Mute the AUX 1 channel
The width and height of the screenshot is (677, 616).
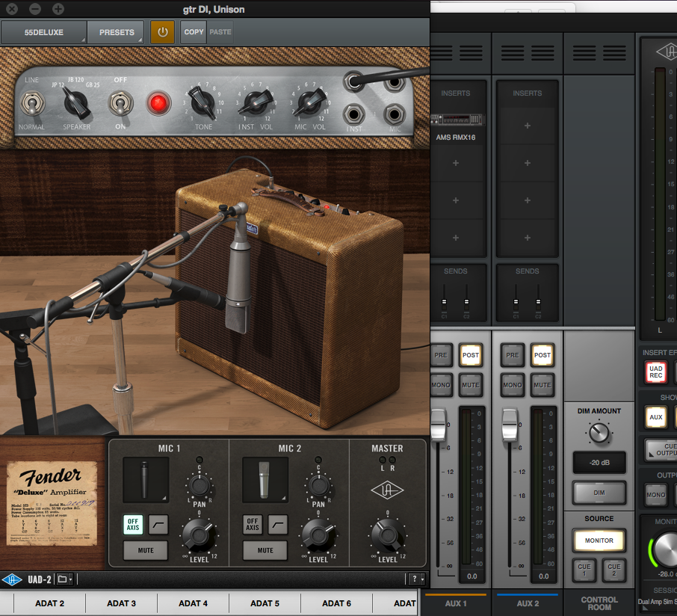(471, 385)
